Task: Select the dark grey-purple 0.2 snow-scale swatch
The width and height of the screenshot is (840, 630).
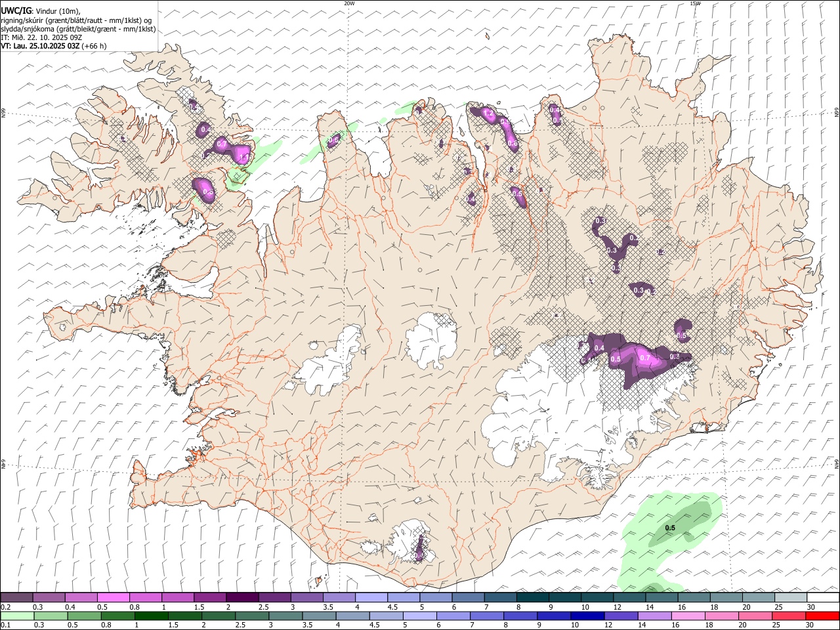Action: coord(16,597)
